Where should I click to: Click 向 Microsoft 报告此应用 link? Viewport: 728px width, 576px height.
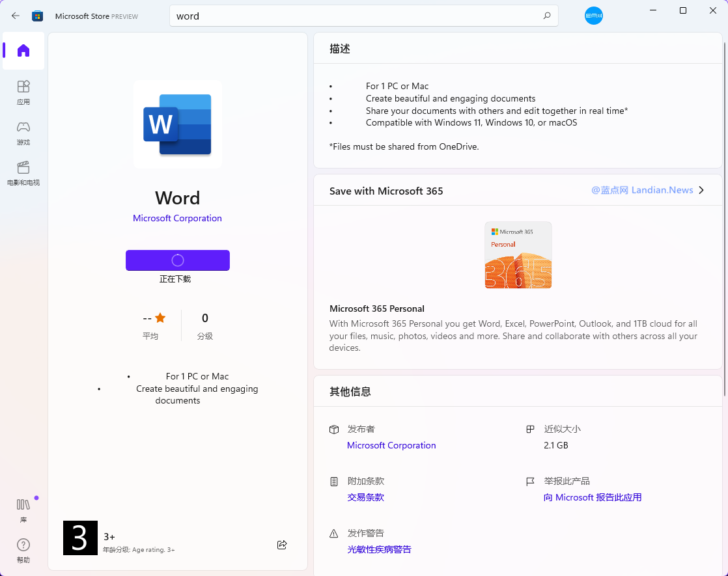click(x=593, y=497)
